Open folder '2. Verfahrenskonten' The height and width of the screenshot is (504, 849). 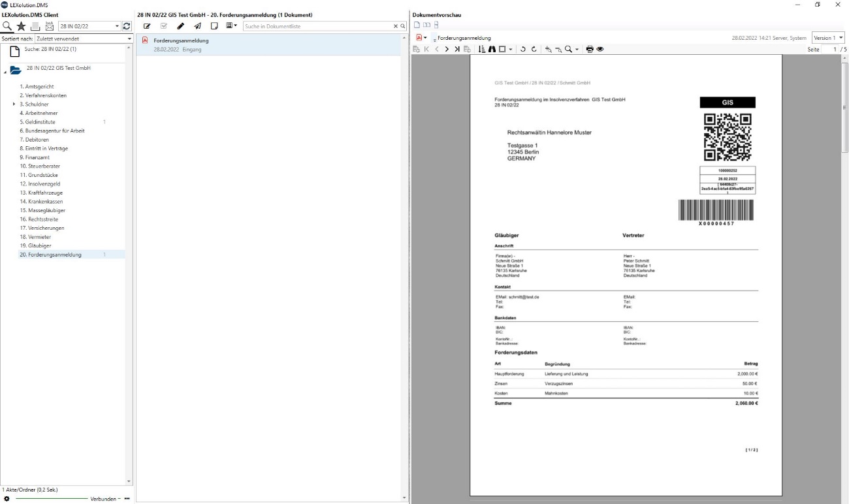[43, 95]
